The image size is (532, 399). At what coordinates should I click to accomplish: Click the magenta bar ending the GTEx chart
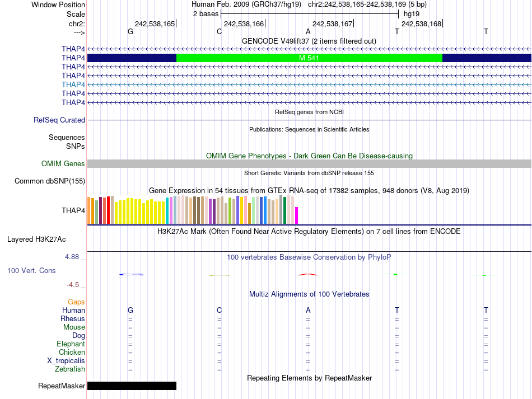(297, 215)
